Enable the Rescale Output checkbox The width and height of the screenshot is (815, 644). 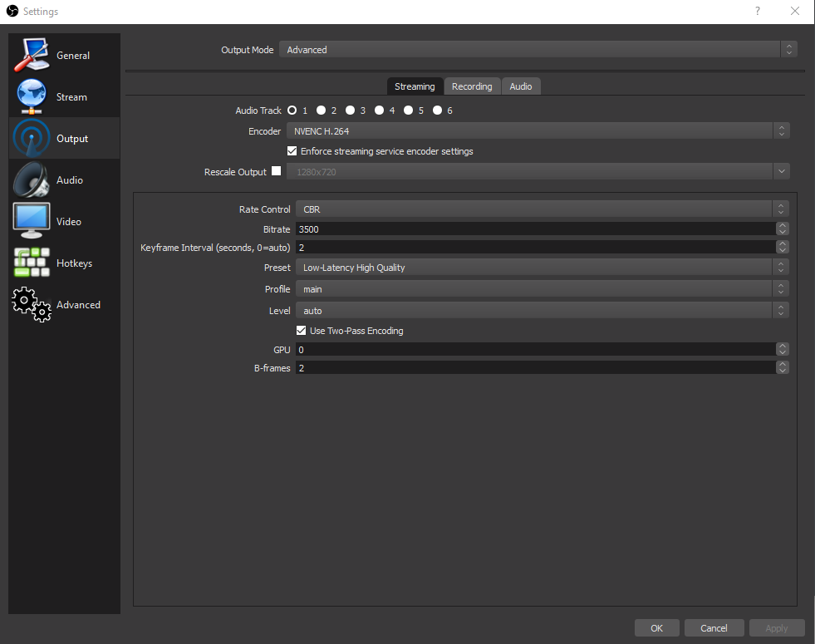tap(277, 171)
